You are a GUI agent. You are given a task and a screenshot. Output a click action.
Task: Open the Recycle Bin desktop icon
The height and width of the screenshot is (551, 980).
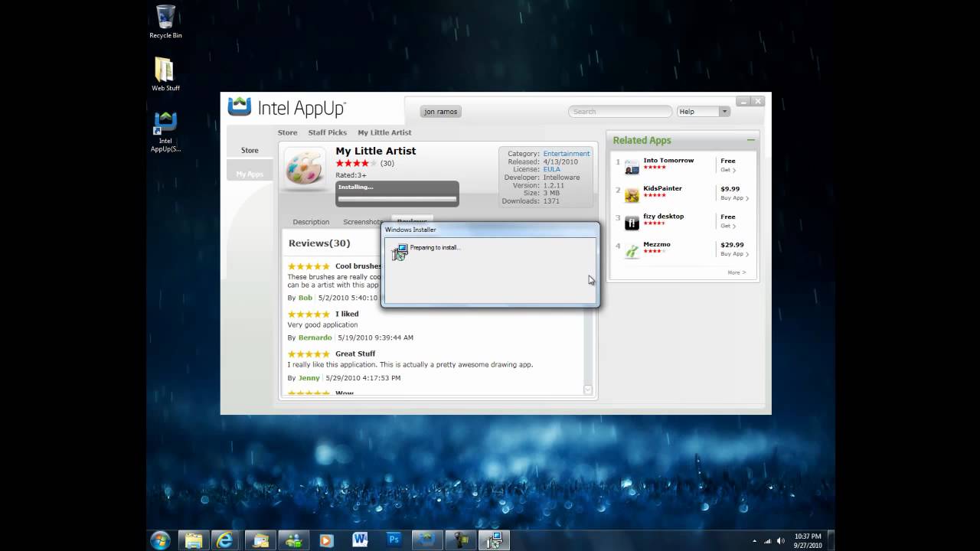(165, 21)
